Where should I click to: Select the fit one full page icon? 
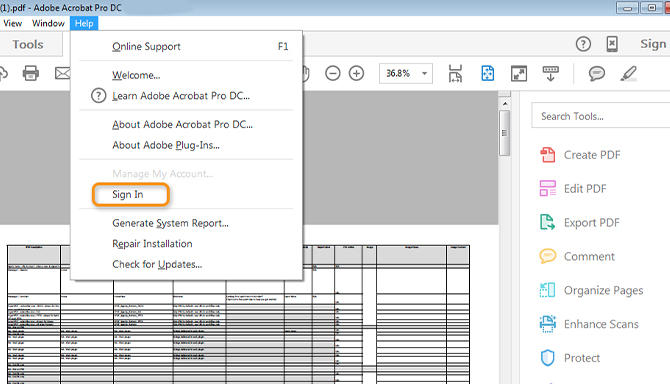click(488, 73)
